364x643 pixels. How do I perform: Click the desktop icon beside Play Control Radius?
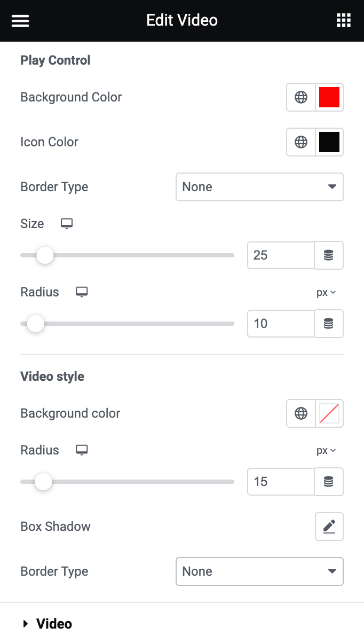click(81, 292)
